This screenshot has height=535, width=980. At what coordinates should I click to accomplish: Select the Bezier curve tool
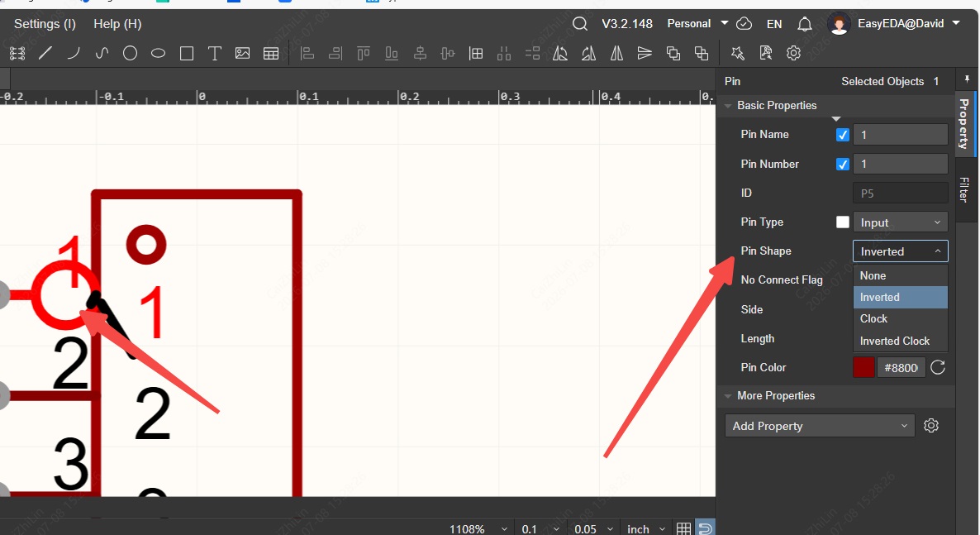[102, 54]
